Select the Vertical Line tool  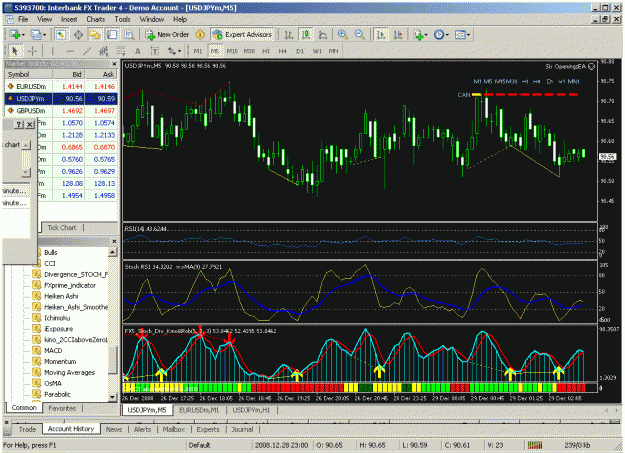52,51
